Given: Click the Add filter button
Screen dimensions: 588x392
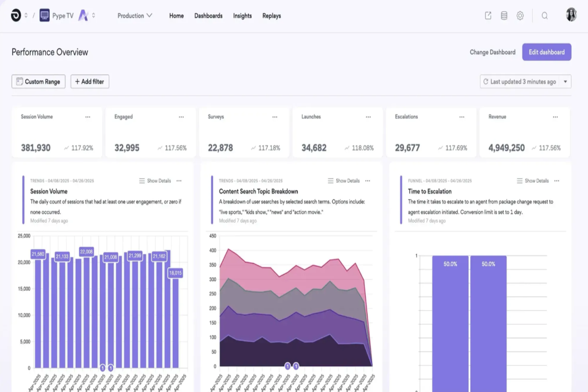Looking at the screenshot, I should tap(90, 82).
